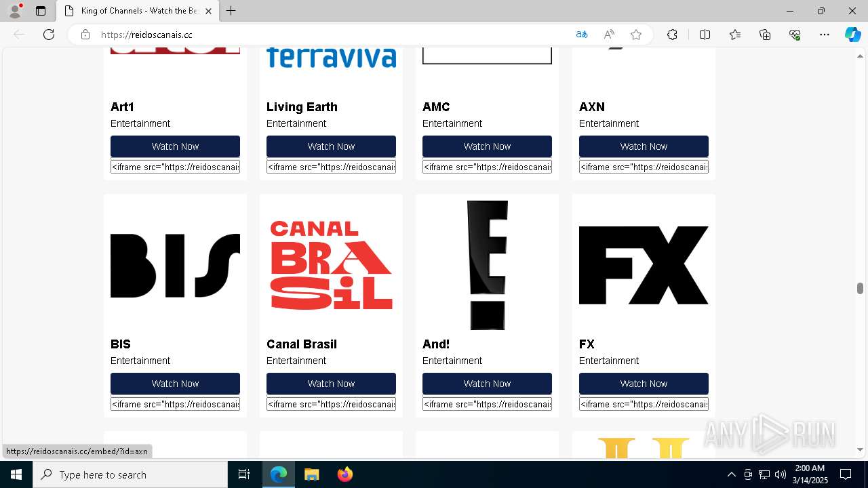Open the clock and date flyout
The image size is (868, 488).
(810, 474)
